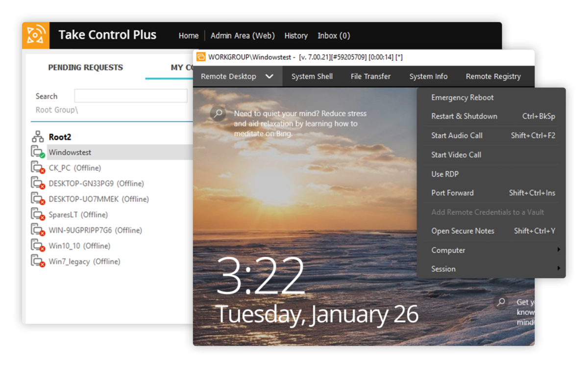This screenshot has height=368, width=588.
Task: Click the Root2 group network icon
Action: tap(38, 137)
